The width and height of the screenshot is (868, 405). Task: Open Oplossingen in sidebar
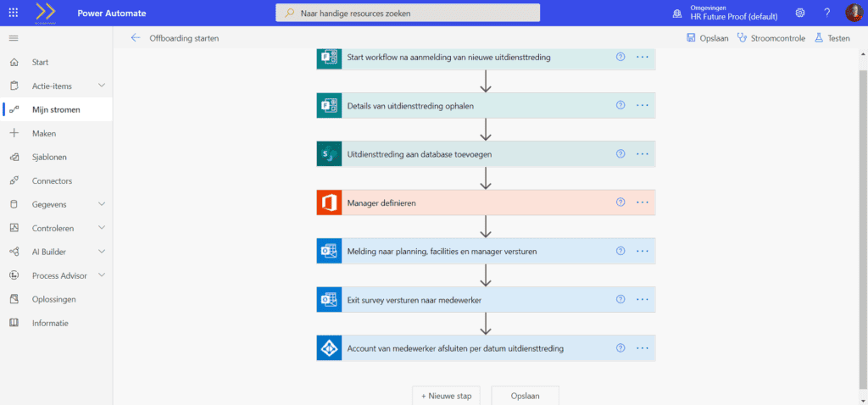[x=57, y=299]
